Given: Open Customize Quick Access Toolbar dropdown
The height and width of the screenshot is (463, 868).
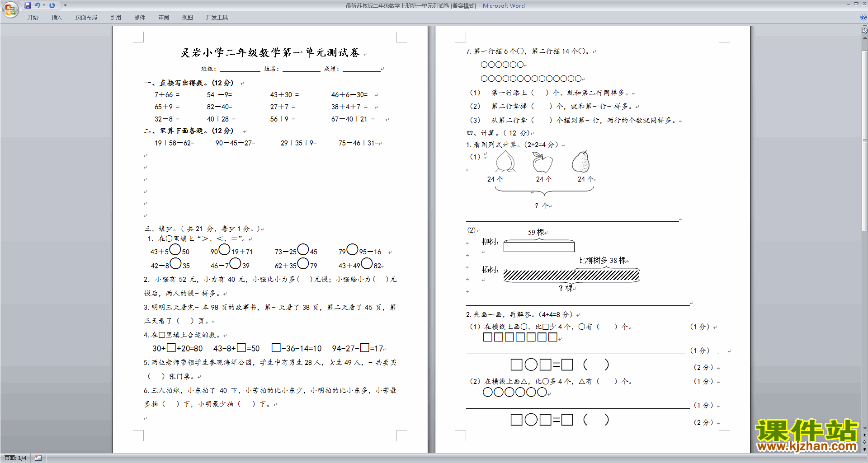Looking at the screenshot, I should [65, 5].
